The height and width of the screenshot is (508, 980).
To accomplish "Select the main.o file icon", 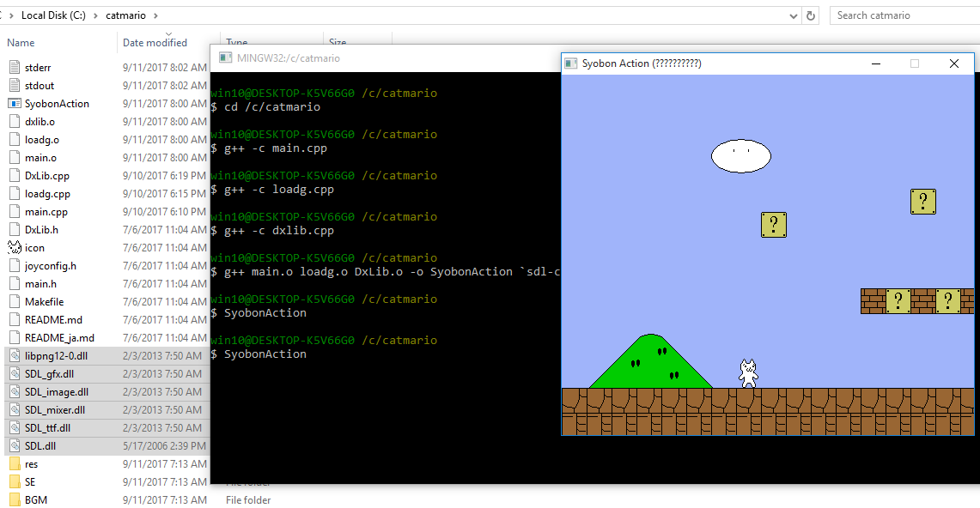I will click(15, 158).
